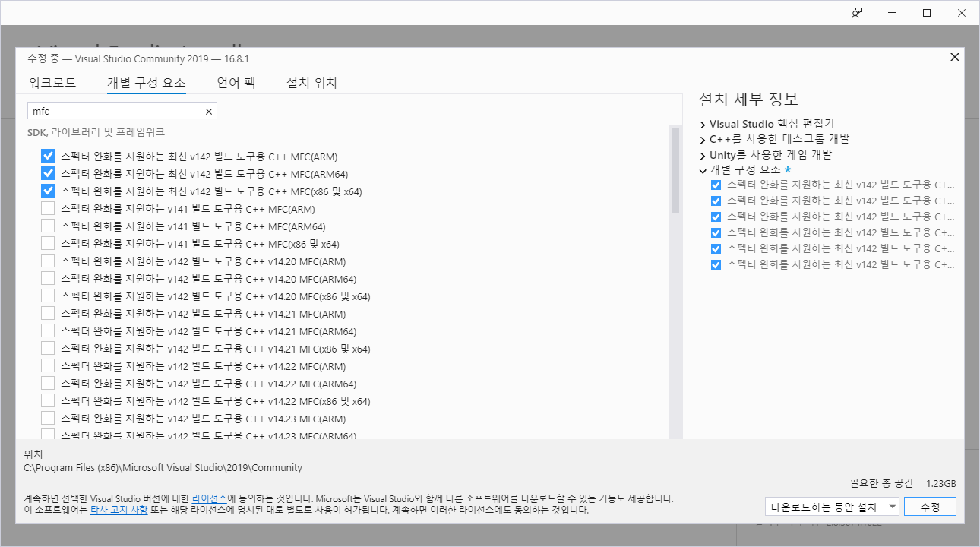Minimize the Visual Studio Installer window
Viewport: 980px width, 547px height.
[892, 12]
